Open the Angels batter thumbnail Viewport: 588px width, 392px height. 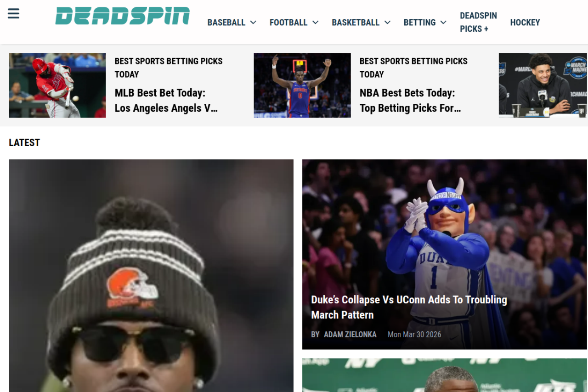pyautogui.click(x=57, y=85)
